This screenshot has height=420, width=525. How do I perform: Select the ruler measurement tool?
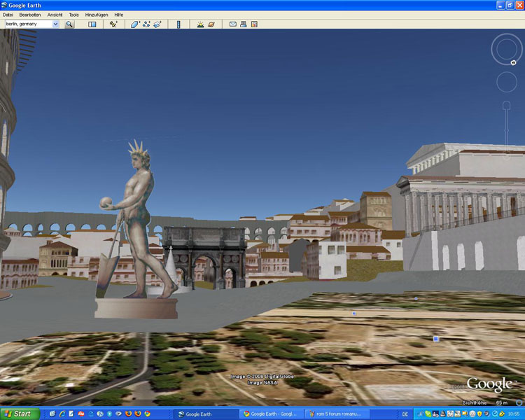178,24
